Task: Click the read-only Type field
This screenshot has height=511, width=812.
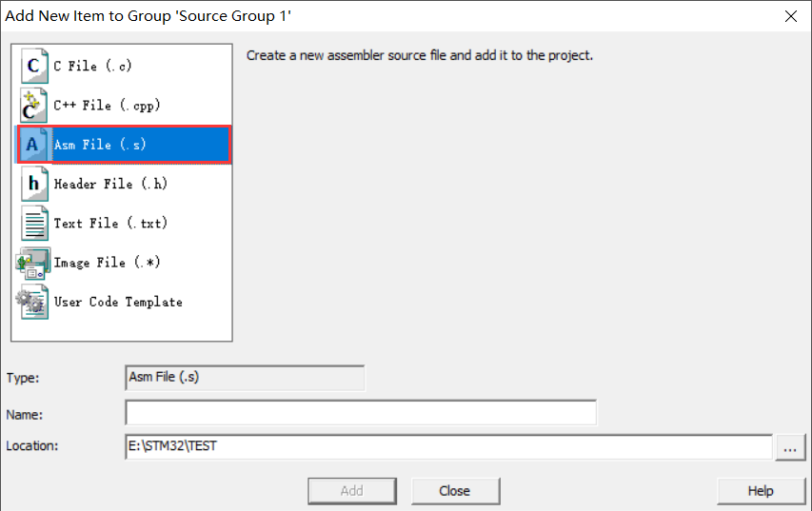Action: click(x=245, y=378)
